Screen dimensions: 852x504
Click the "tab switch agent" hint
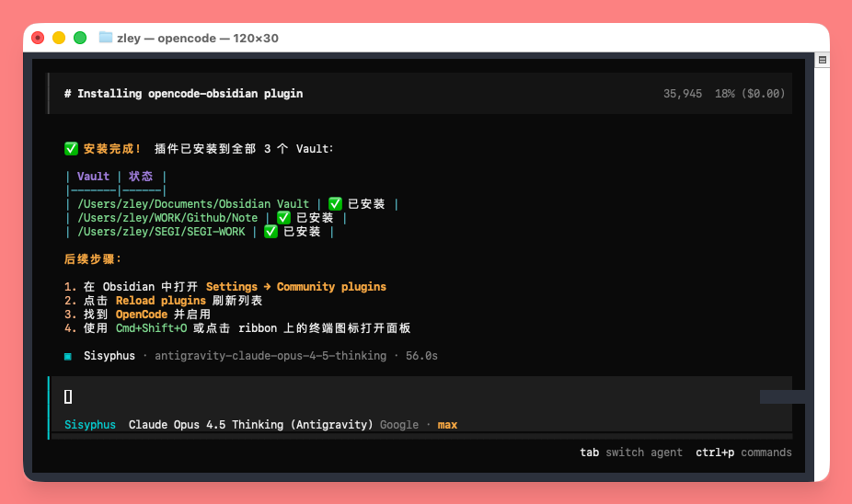[631, 452]
